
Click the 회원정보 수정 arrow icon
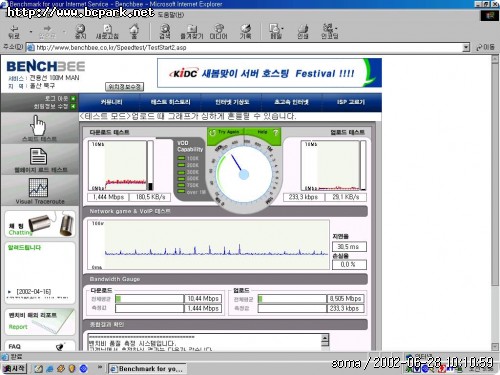[x=73, y=106]
